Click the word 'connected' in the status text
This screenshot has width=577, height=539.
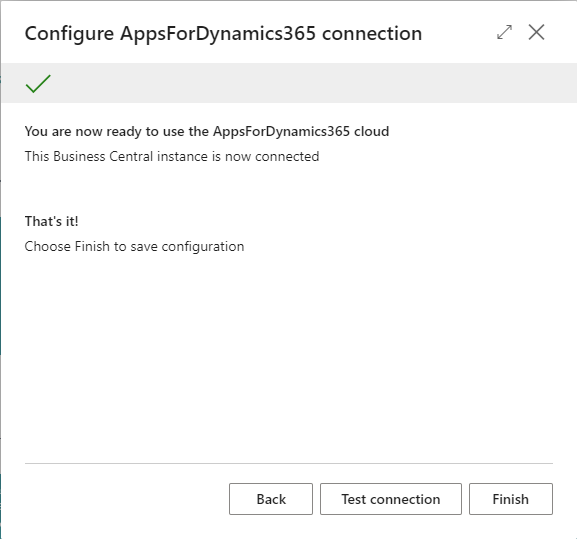coord(287,156)
